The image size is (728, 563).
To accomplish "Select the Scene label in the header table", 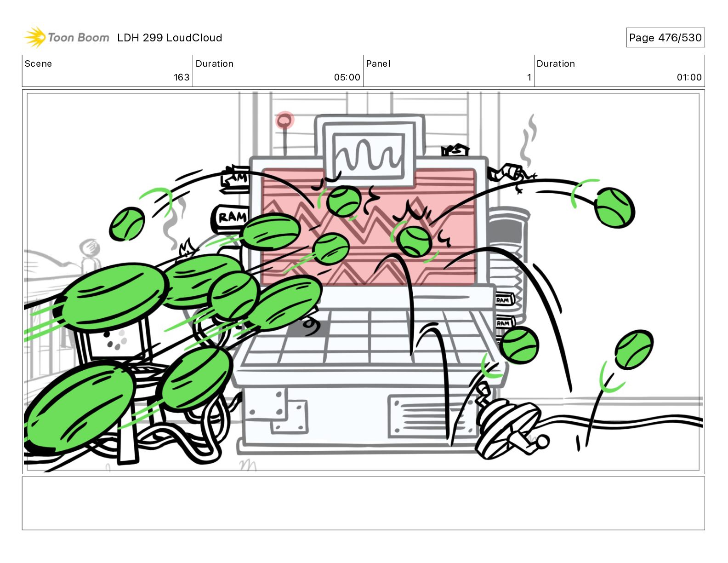I will coord(38,63).
